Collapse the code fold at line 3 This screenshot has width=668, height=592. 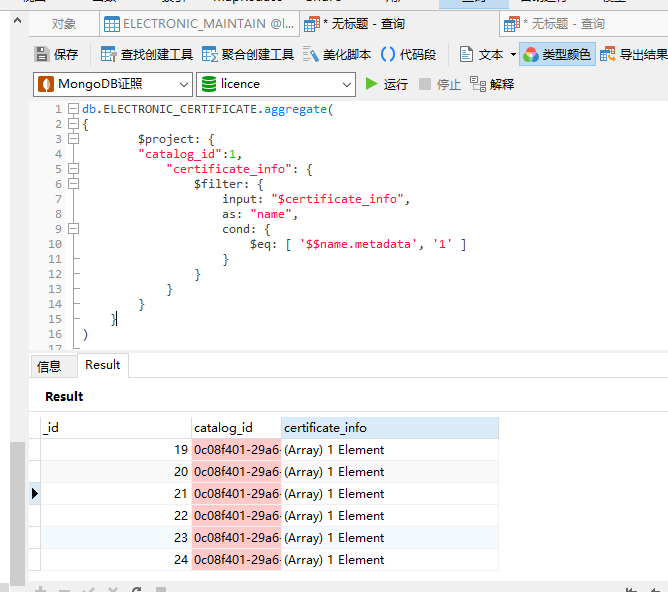(73, 139)
